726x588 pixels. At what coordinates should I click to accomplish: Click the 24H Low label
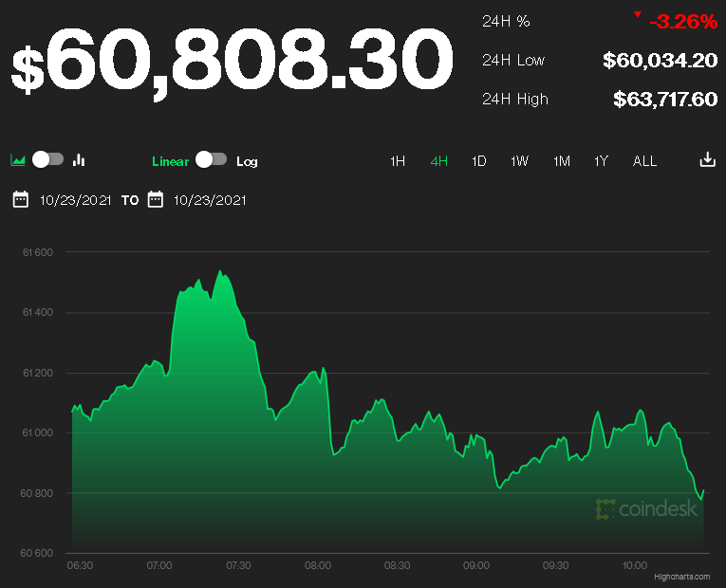[x=513, y=60]
